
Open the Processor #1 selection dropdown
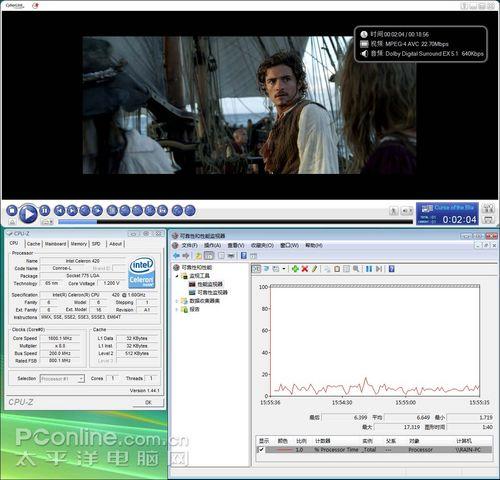(x=62, y=379)
